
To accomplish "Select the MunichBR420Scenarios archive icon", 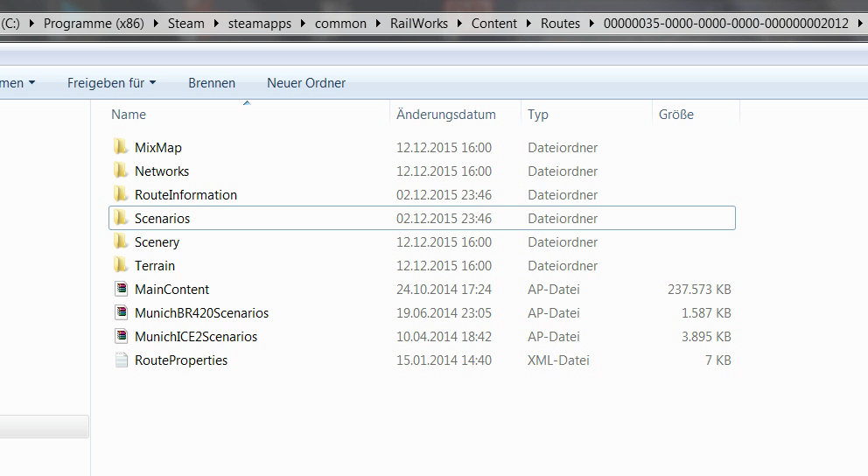I will point(122,312).
